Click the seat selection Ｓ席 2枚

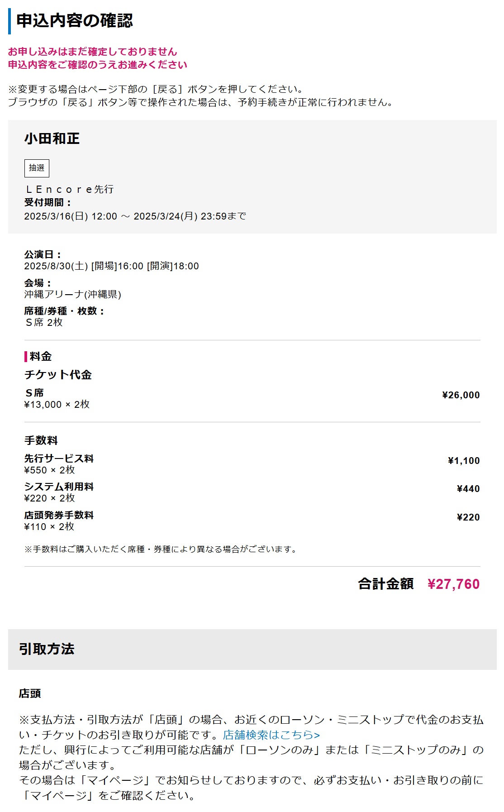pyautogui.click(x=44, y=322)
